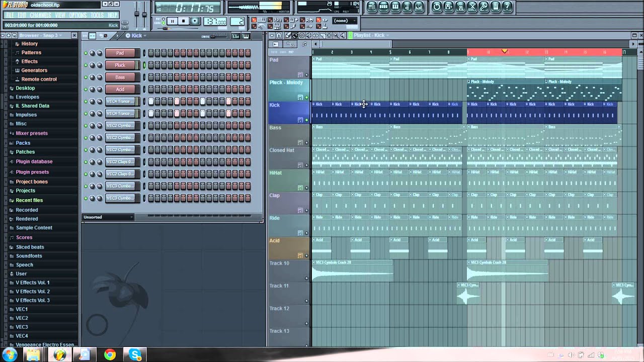
Task: Click the Bass channel button
Action: [120, 77]
